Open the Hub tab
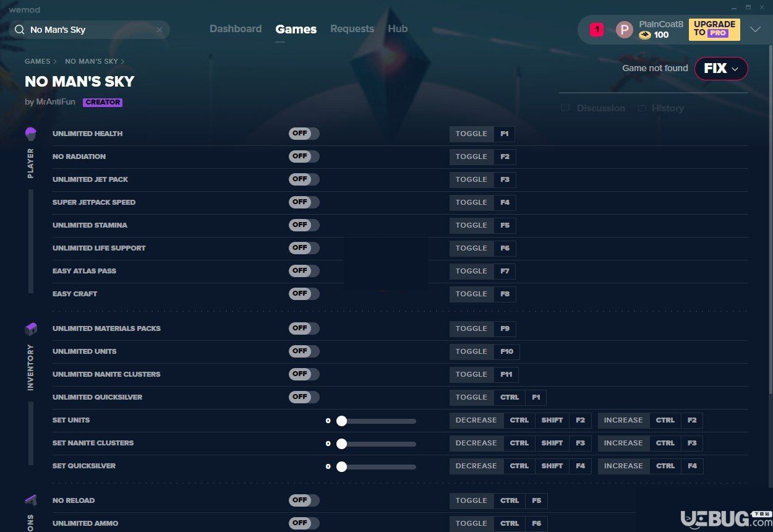Viewport: 773px width, 532px height. tap(398, 29)
